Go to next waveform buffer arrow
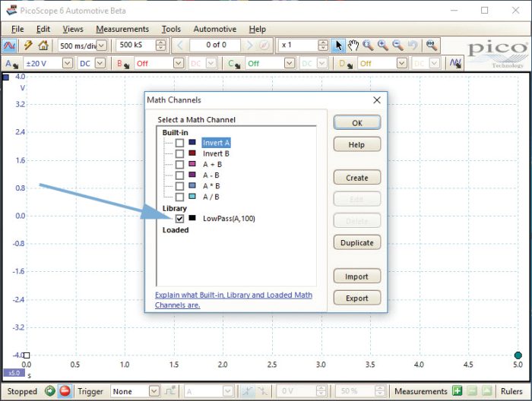Image resolution: width=532 pixels, height=401 pixels. (250, 45)
